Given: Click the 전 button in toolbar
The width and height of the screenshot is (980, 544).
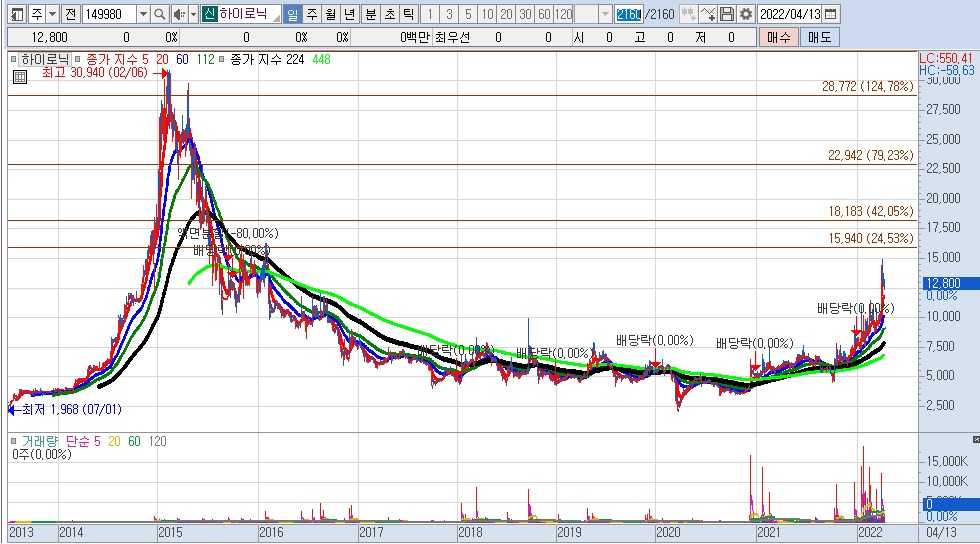Looking at the screenshot, I should (x=71, y=14).
